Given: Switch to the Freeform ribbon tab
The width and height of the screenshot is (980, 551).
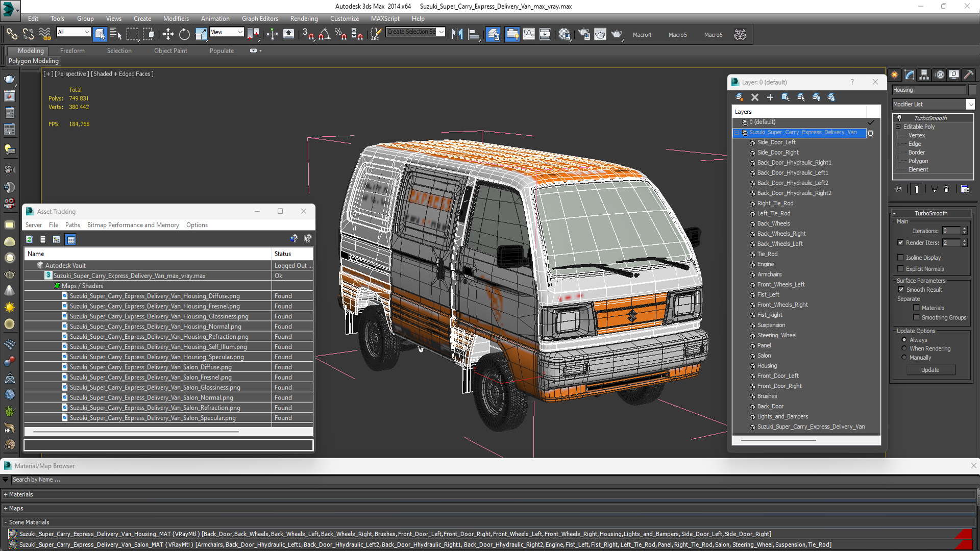Looking at the screenshot, I should (x=72, y=51).
